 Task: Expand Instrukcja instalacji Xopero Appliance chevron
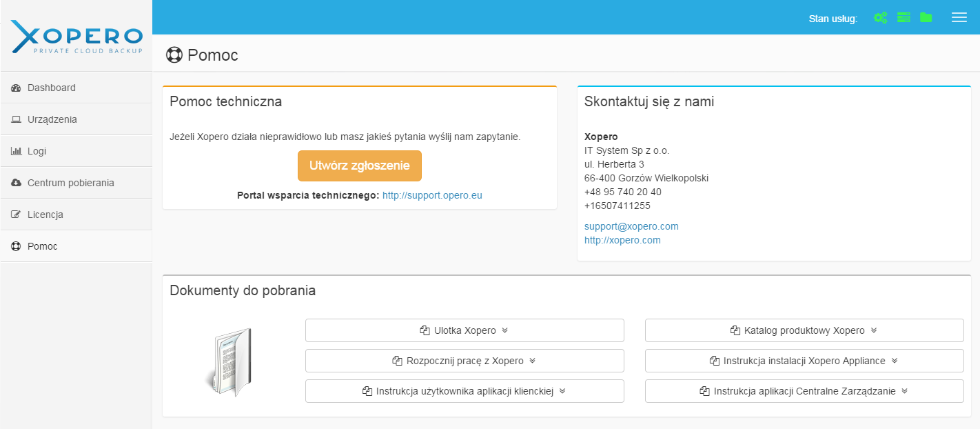point(895,361)
